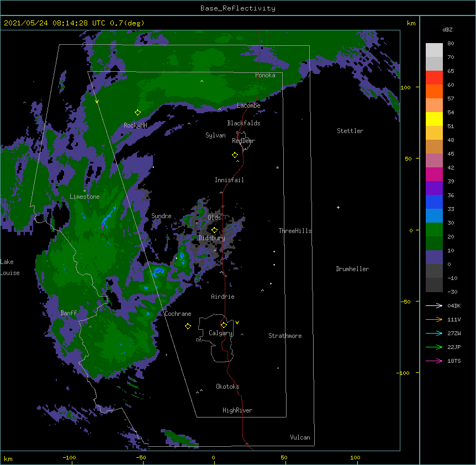Click the magenta 18TS arrow in legend
The image size is (476, 465).
[434, 361]
